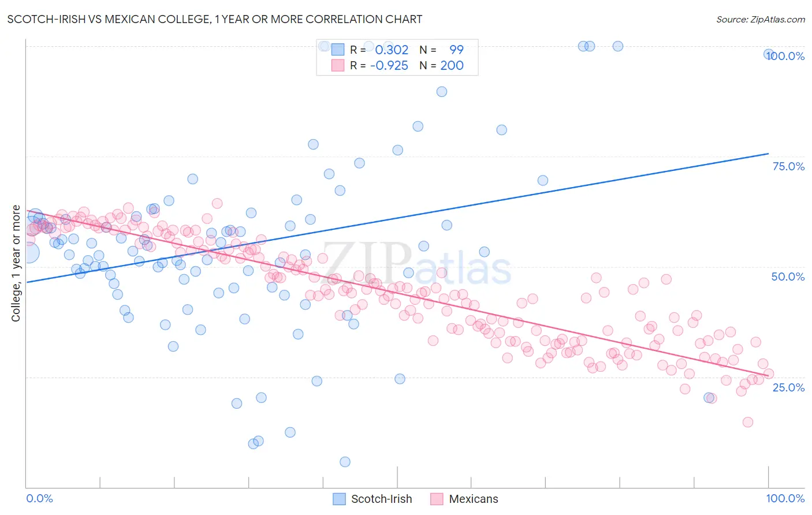
Task: Click the 25.0% y-axis label
Action: (x=788, y=387)
